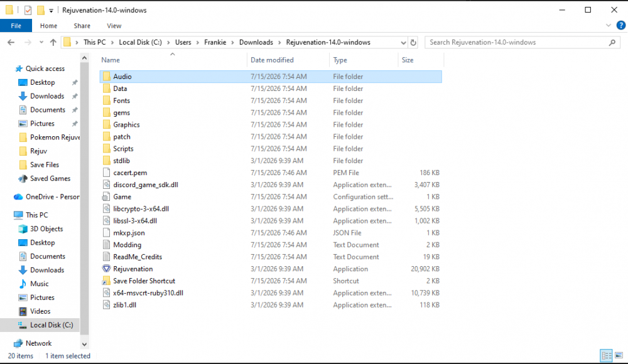Viewport: 628px width, 364px height.
Task: Expand the address bar history dropdown
Action: pyautogui.click(x=403, y=42)
